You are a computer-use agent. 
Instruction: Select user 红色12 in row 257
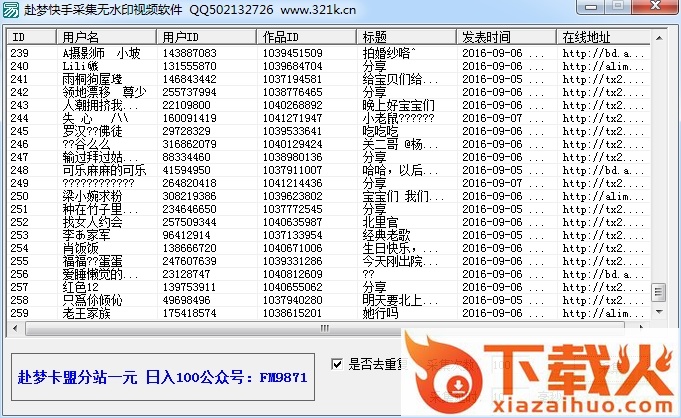pos(80,288)
